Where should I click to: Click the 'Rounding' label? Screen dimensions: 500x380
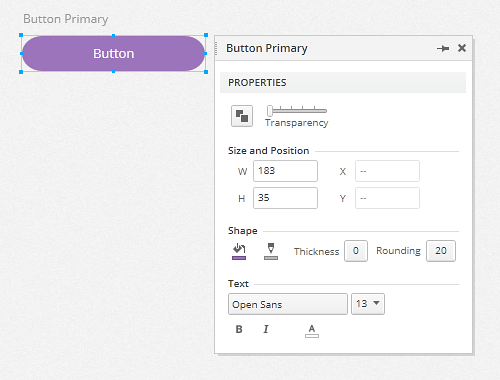(398, 251)
